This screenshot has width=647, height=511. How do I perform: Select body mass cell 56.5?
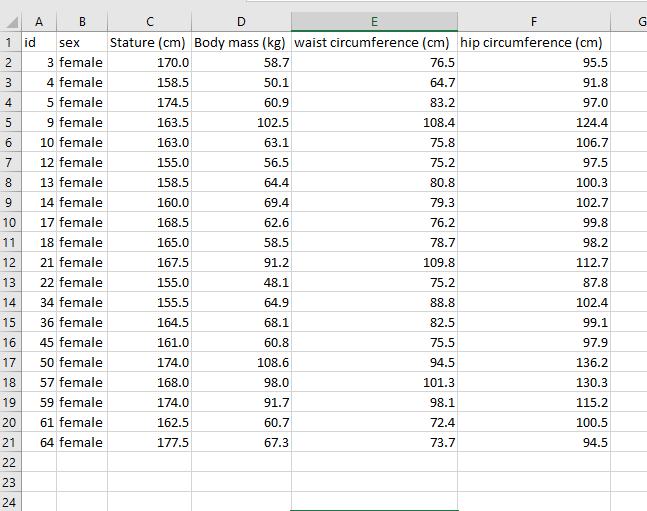click(x=241, y=162)
